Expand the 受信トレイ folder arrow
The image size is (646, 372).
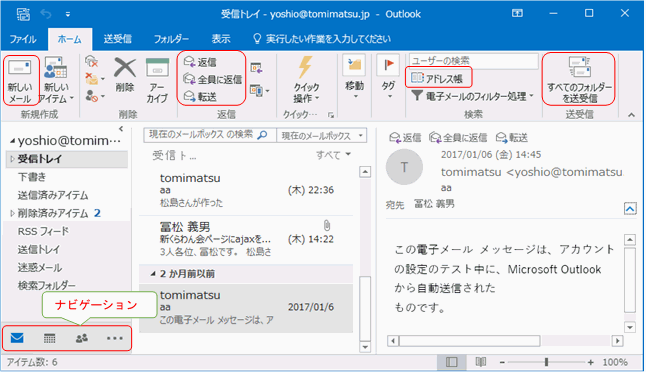pyautogui.click(x=12, y=159)
